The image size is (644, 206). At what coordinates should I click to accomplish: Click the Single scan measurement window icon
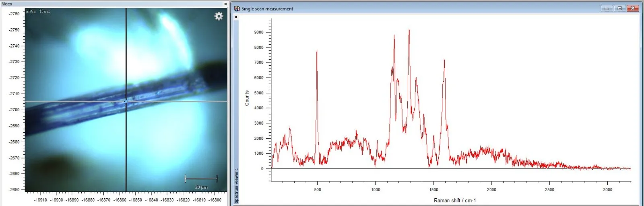click(237, 8)
